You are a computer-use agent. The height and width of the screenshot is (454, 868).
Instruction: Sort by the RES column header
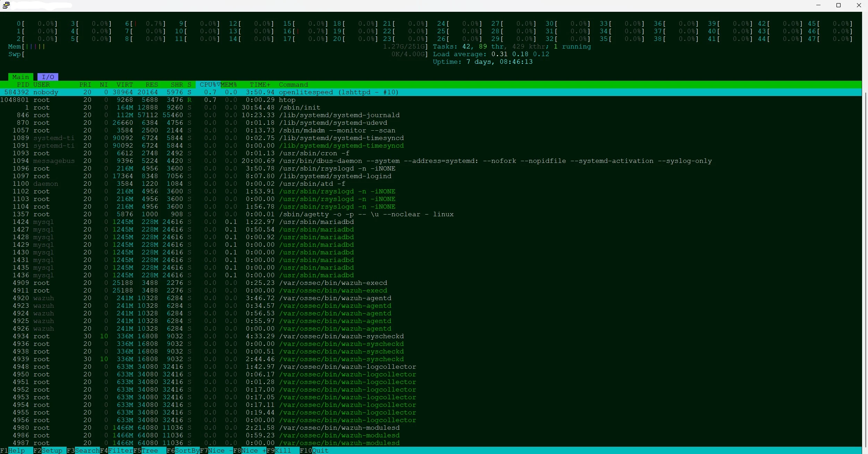[152, 85]
